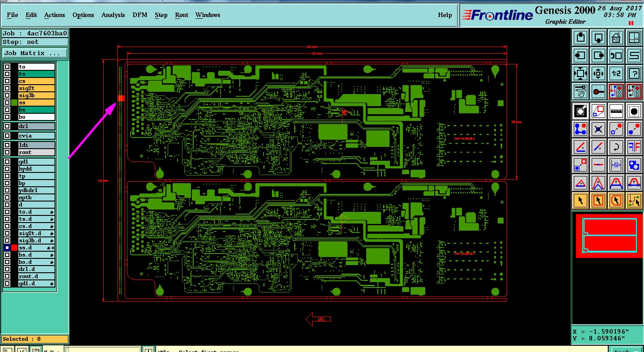Click the 'Selected : 0' status field
Viewport: 644px width, 352px height.
click(x=35, y=339)
